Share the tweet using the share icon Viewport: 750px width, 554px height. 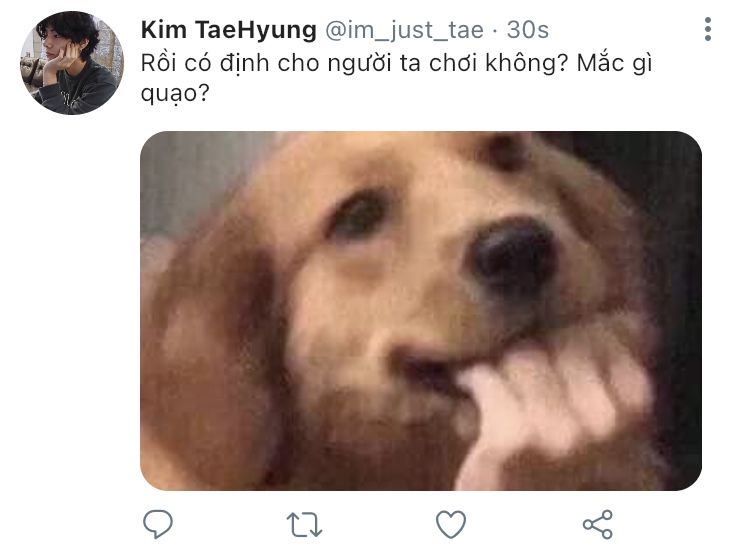coord(597,524)
